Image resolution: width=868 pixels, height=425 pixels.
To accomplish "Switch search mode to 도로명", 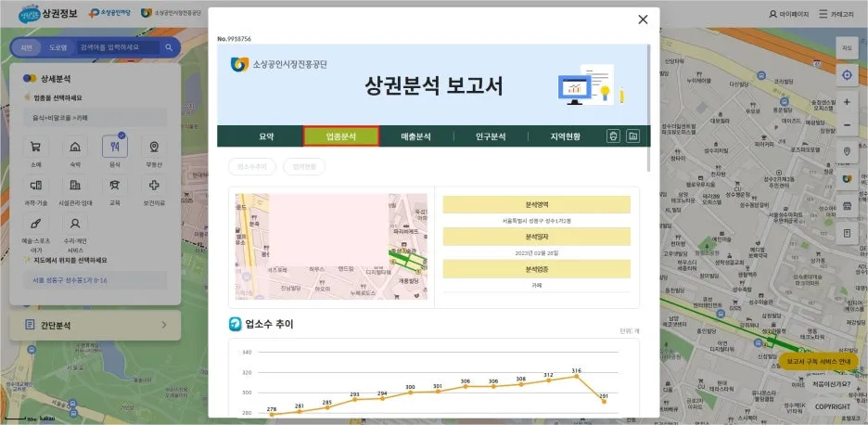I will click(57, 47).
